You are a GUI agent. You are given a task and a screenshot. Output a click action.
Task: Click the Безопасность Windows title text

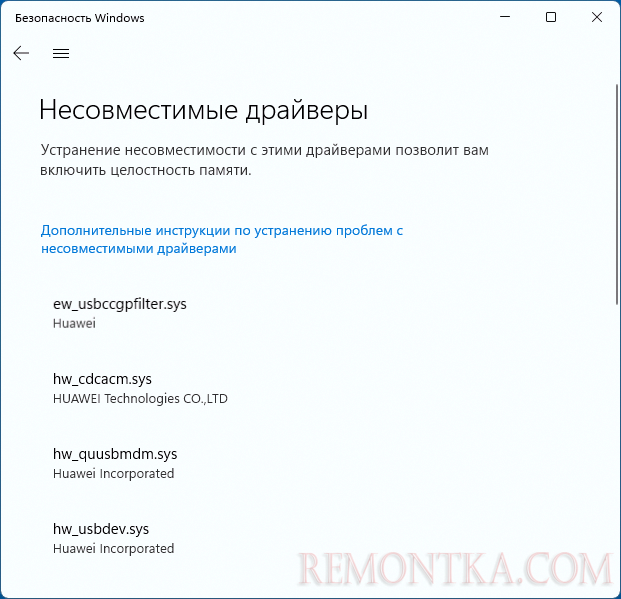pos(80,18)
